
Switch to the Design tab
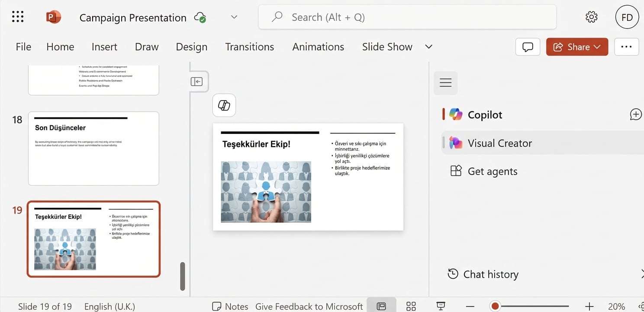click(191, 46)
